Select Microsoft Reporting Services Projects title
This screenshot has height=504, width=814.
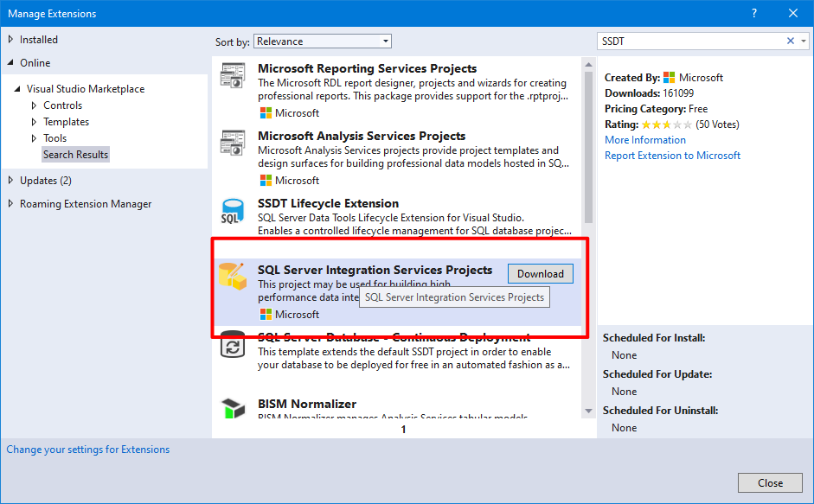367,68
